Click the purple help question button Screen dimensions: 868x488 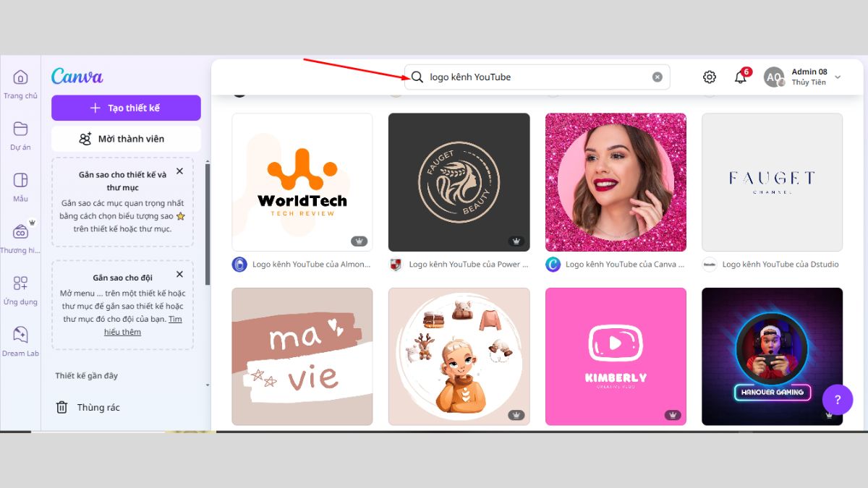coord(838,399)
